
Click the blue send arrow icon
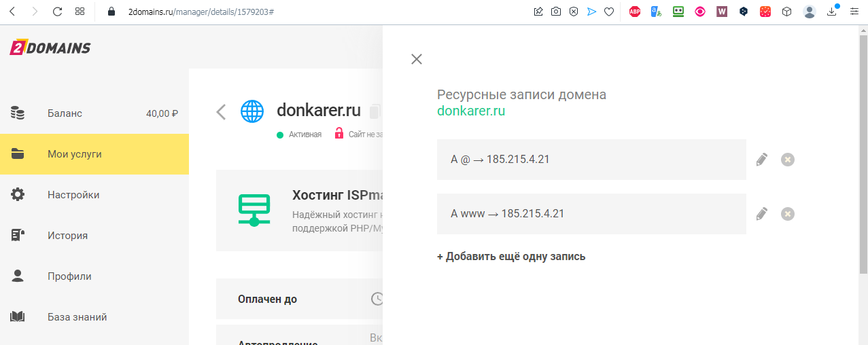[591, 12]
